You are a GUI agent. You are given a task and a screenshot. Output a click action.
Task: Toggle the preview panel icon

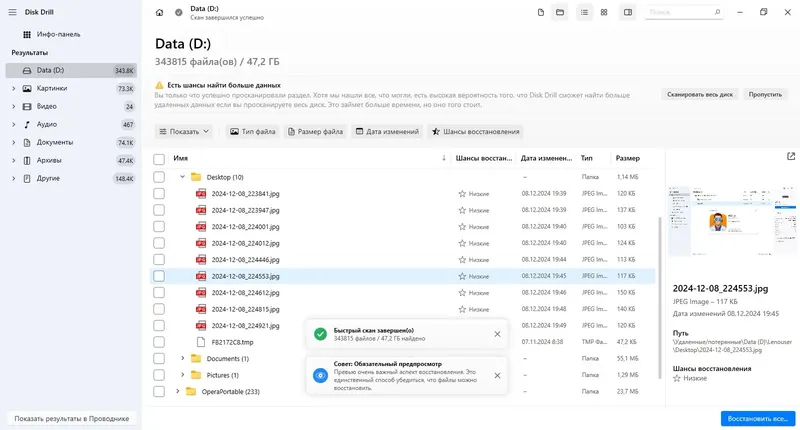coord(627,12)
